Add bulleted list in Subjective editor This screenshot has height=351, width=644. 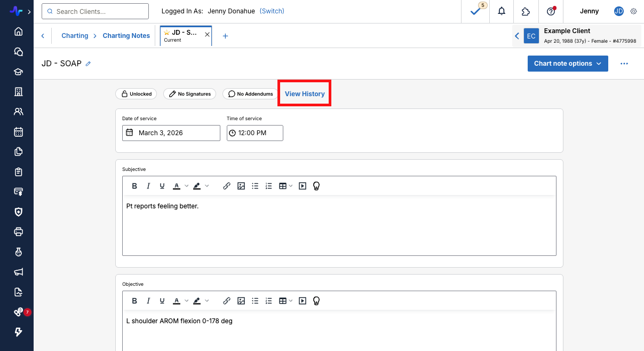click(x=255, y=186)
